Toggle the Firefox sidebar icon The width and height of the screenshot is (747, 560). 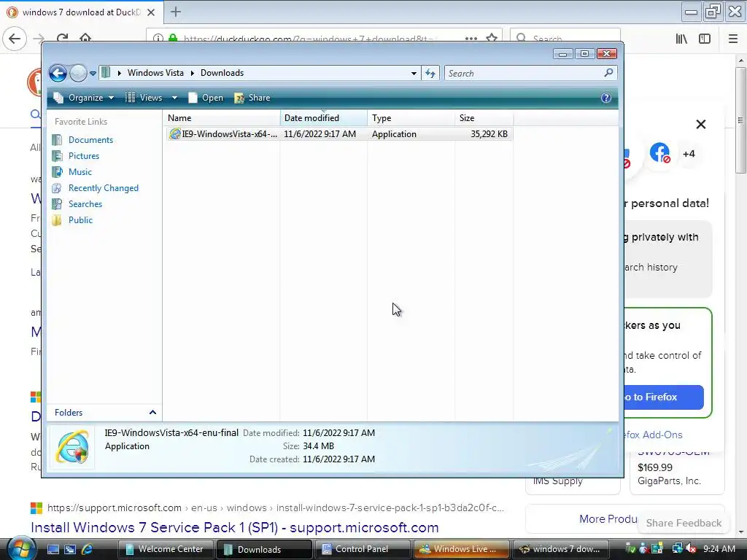[x=705, y=39]
